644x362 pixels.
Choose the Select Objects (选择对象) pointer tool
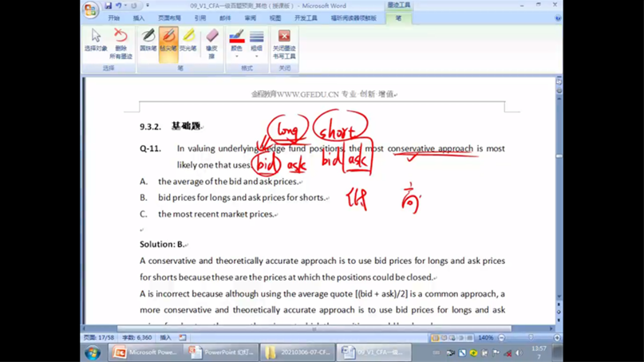(x=96, y=41)
